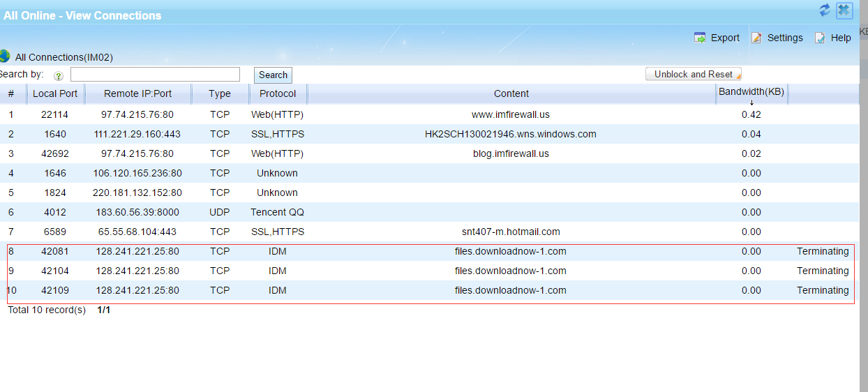868x392 pixels.
Task: Click the Help icon
Action: (x=820, y=38)
